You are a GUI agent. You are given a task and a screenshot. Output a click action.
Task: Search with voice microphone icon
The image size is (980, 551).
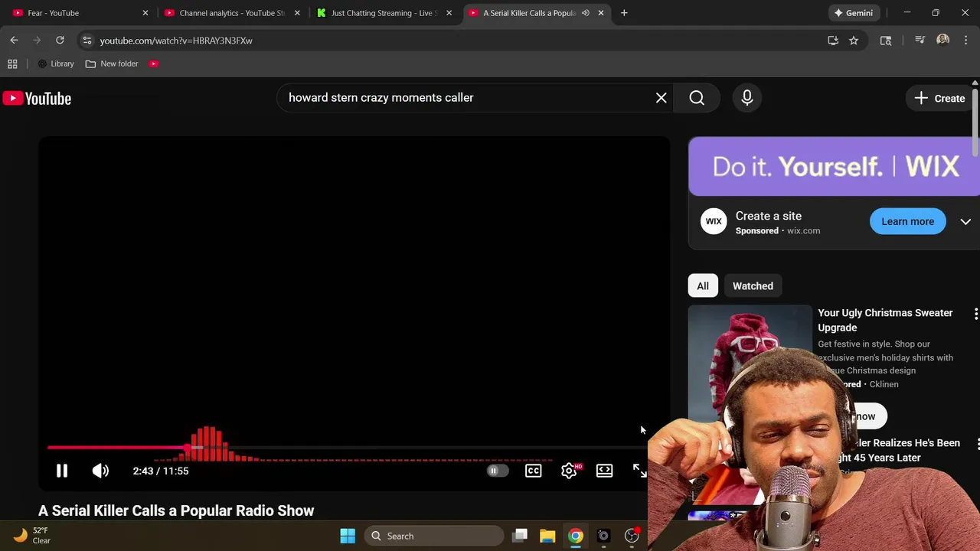click(x=747, y=98)
